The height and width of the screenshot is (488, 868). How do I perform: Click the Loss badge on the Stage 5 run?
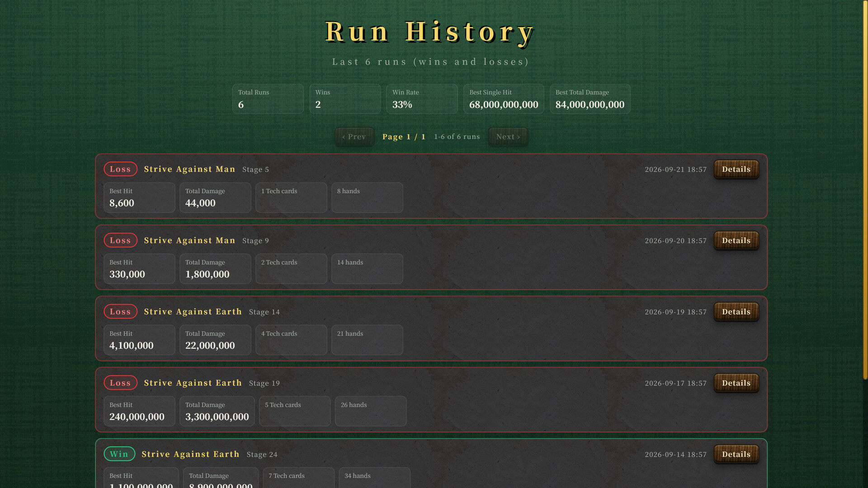(x=120, y=169)
